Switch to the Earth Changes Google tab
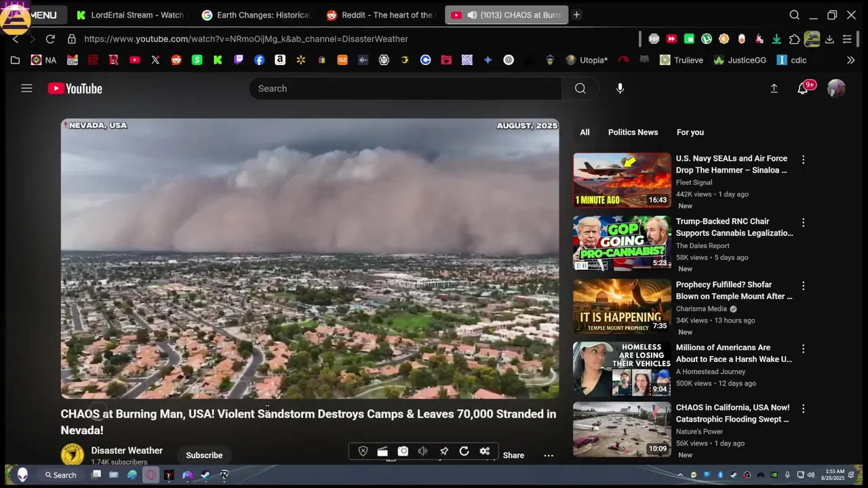The height and width of the screenshot is (488, 868). (256, 15)
